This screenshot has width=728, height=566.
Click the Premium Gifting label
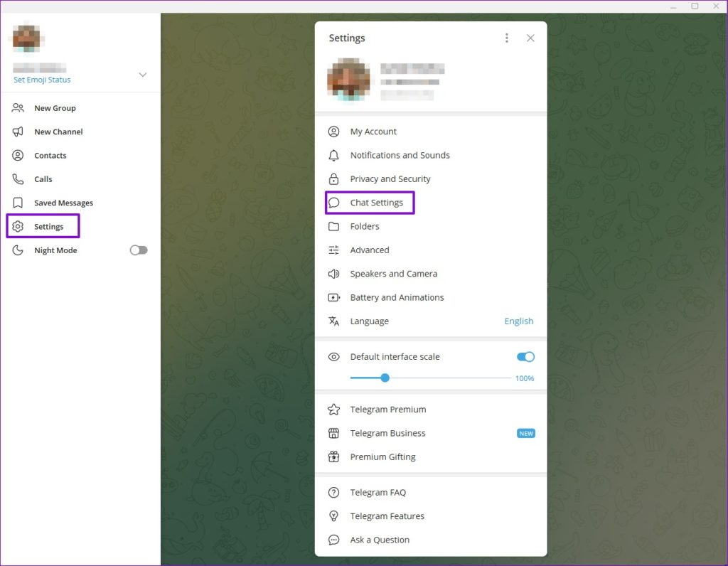point(382,456)
